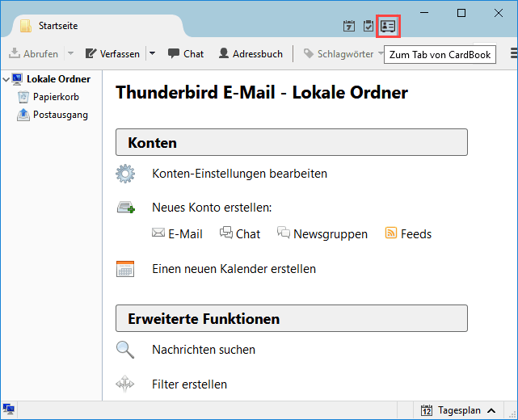Click the Postausgang outbox icon
The height and width of the screenshot is (420, 518).
23,115
